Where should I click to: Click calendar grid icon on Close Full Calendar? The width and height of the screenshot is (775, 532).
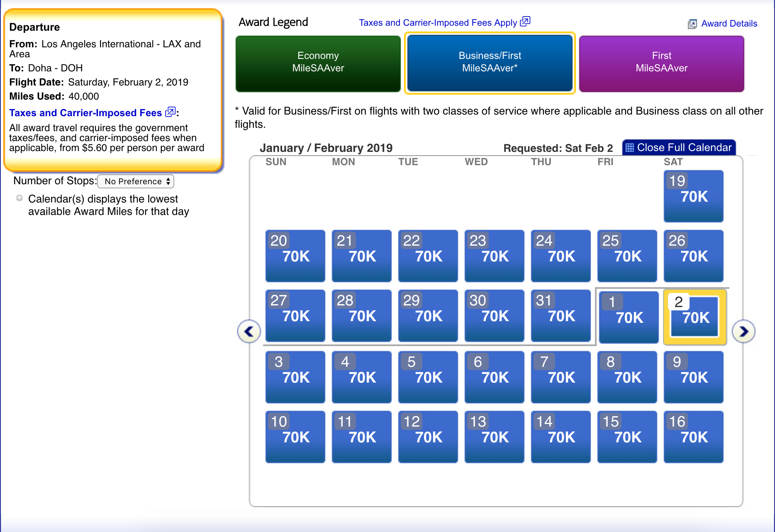point(629,148)
